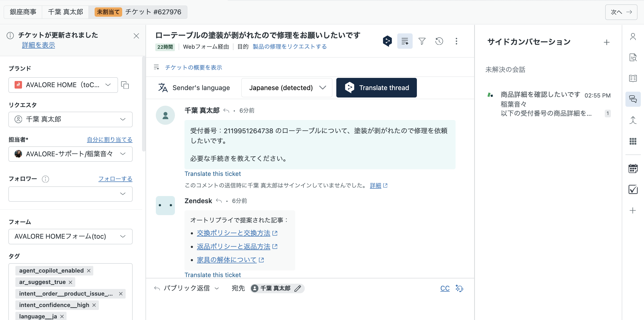Click the plus icon at bottom of right sidebar
644x320 pixels.
[x=633, y=211]
